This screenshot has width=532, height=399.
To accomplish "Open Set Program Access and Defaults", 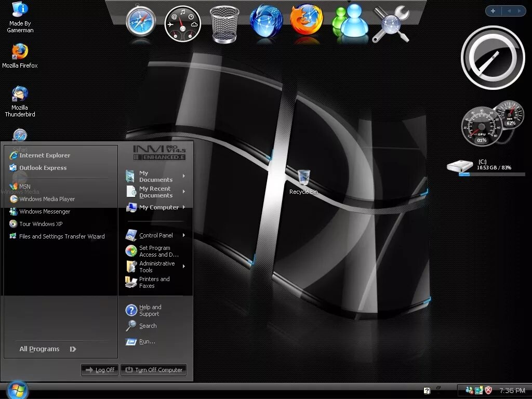I will click(152, 251).
